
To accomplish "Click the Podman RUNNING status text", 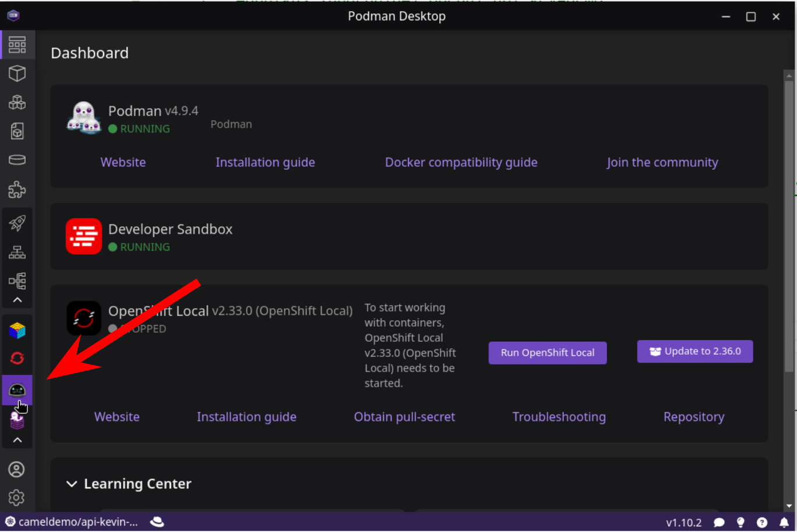I will point(145,128).
